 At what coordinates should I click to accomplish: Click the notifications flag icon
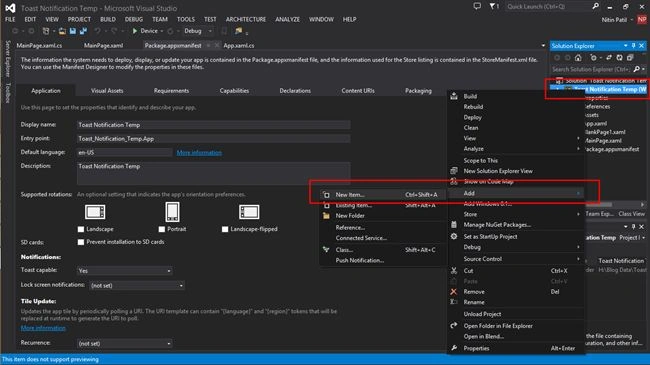[x=492, y=6]
